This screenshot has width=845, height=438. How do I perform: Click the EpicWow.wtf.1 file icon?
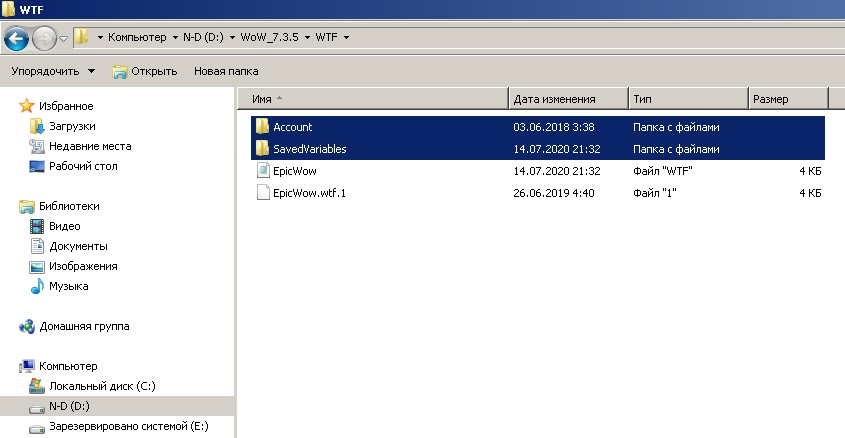(x=263, y=193)
